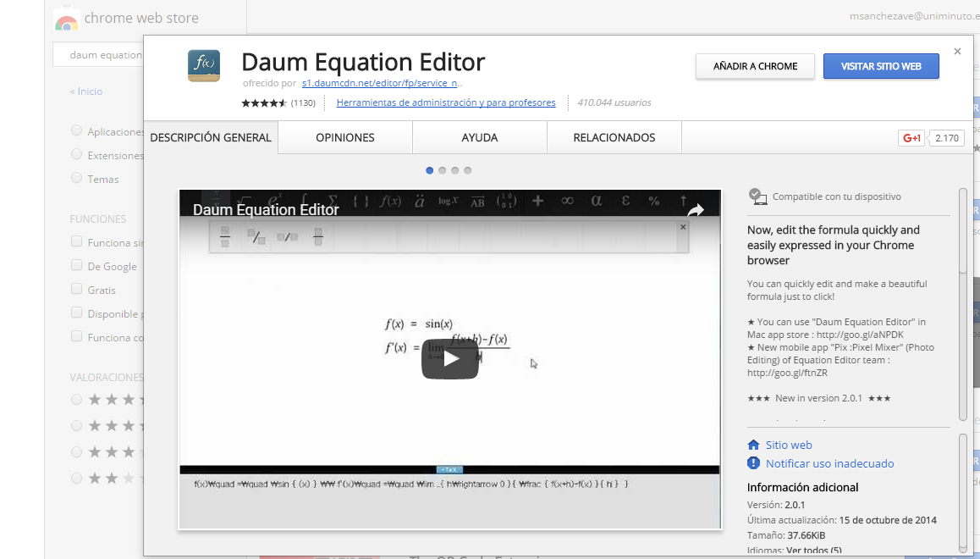Click the Chrome Web Store logo

66,19
